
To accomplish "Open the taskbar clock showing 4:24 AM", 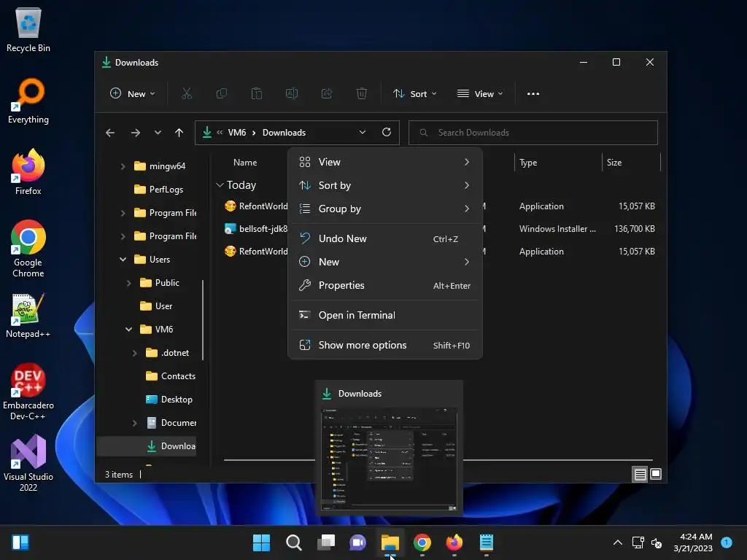I will tap(693, 542).
